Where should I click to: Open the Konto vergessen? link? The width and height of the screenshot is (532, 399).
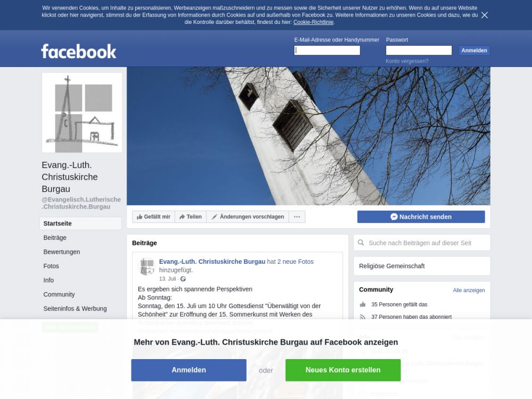tap(407, 61)
